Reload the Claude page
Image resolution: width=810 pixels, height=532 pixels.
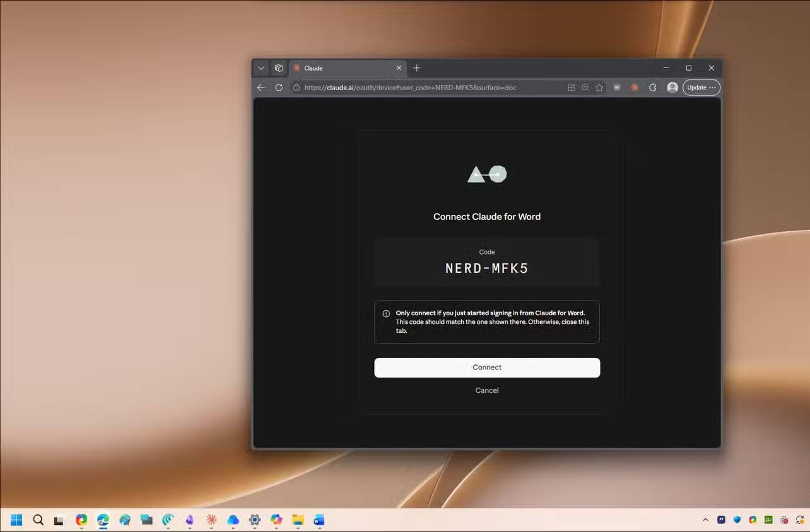click(x=279, y=88)
